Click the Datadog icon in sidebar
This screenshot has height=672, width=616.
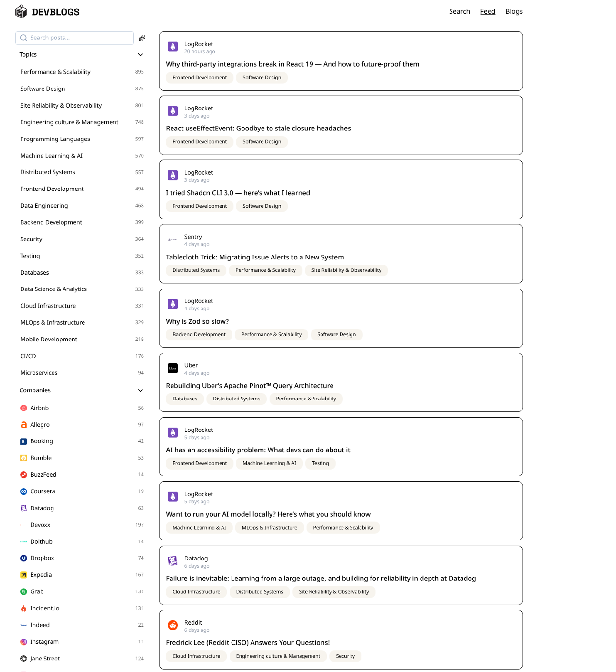coord(24,508)
